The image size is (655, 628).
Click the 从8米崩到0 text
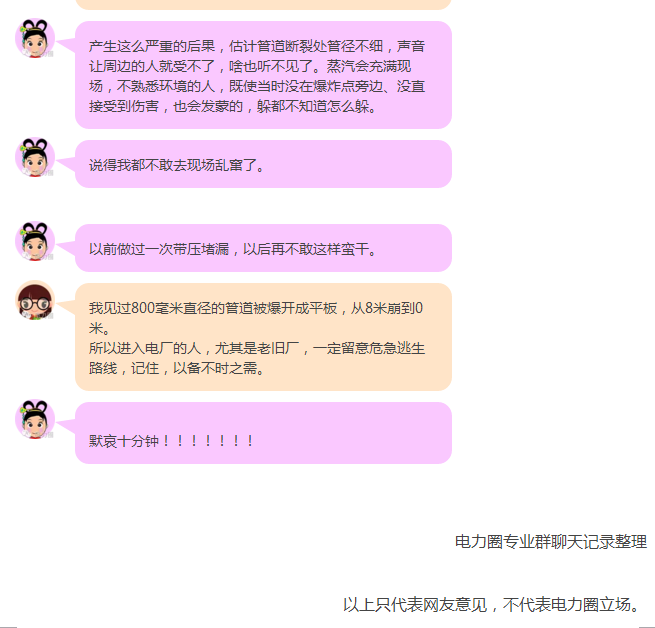[387, 308]
